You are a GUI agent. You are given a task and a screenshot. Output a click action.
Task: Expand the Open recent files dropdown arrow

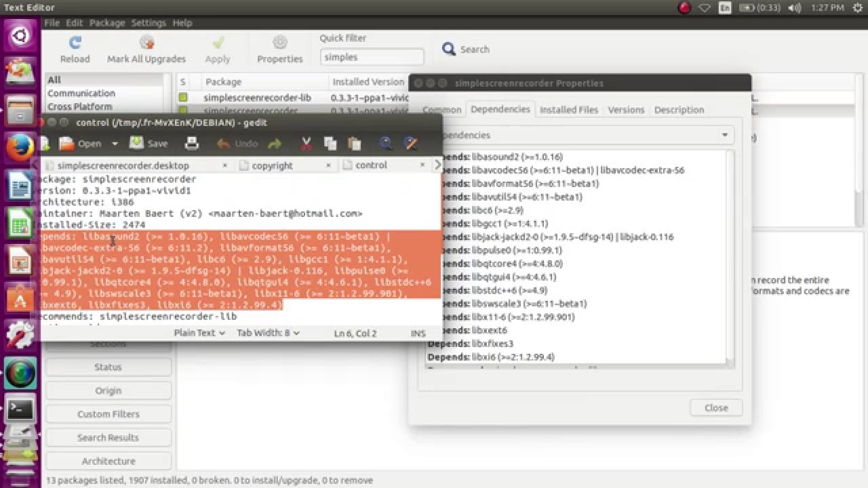115,144
